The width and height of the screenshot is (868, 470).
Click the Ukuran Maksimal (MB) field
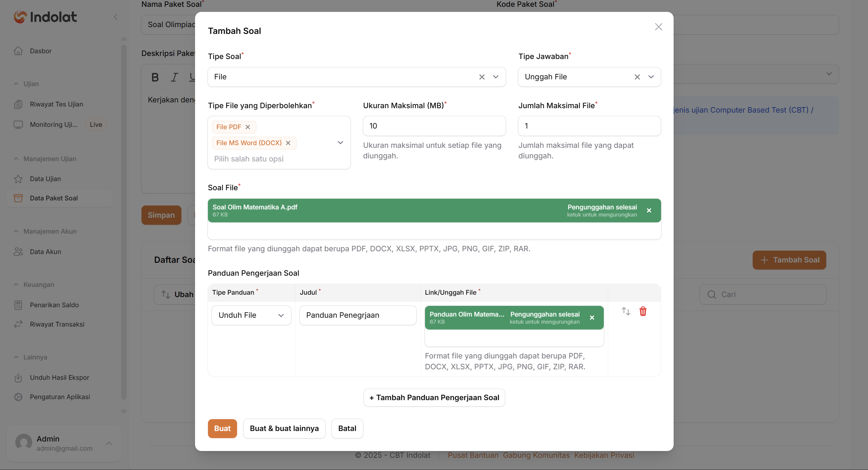434,126
